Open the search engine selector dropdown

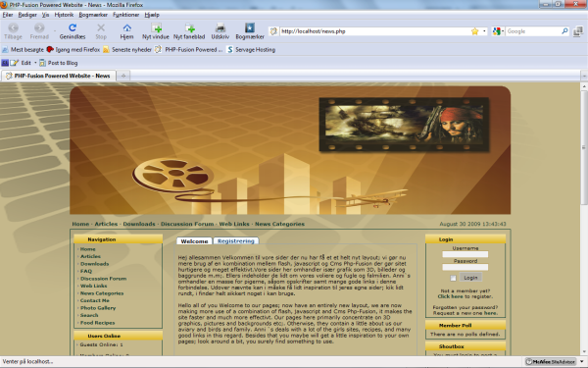498,31
